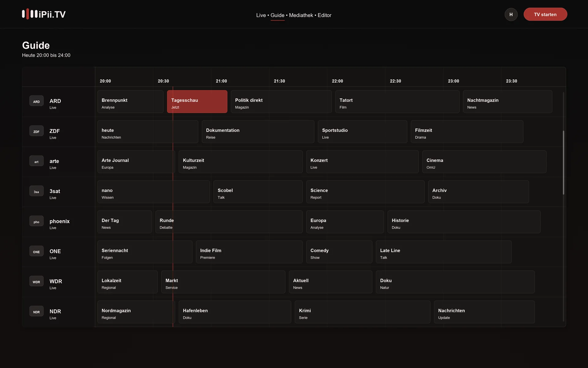Image resolution: width=588 pixels, height=368 pixels.
Task: Open the nano Wissen program
Action: pyautogui.click(x=153, y=192)
